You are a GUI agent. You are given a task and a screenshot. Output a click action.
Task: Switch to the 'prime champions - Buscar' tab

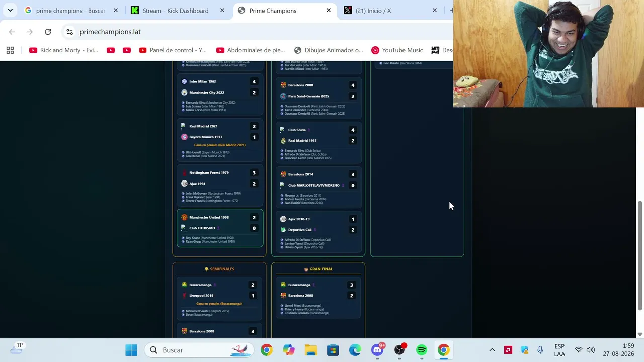coord(70,10)
